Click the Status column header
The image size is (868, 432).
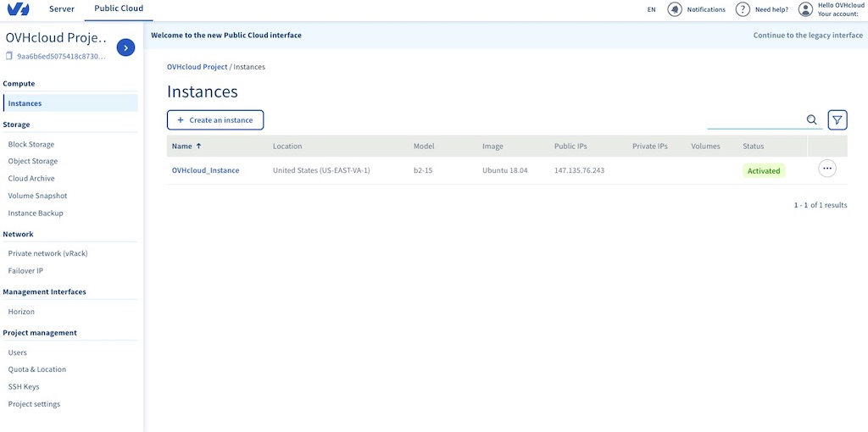click(753, 146)
